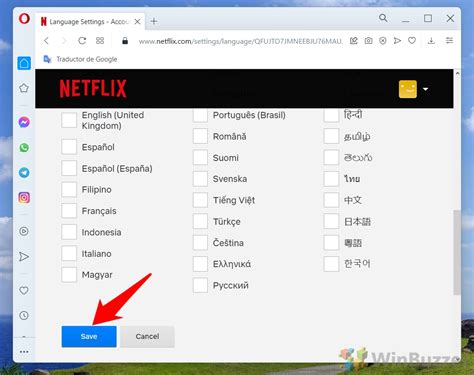Check the 中文 checkbox
This screenshot has height=375, width=474.
[x=331, y=200]
